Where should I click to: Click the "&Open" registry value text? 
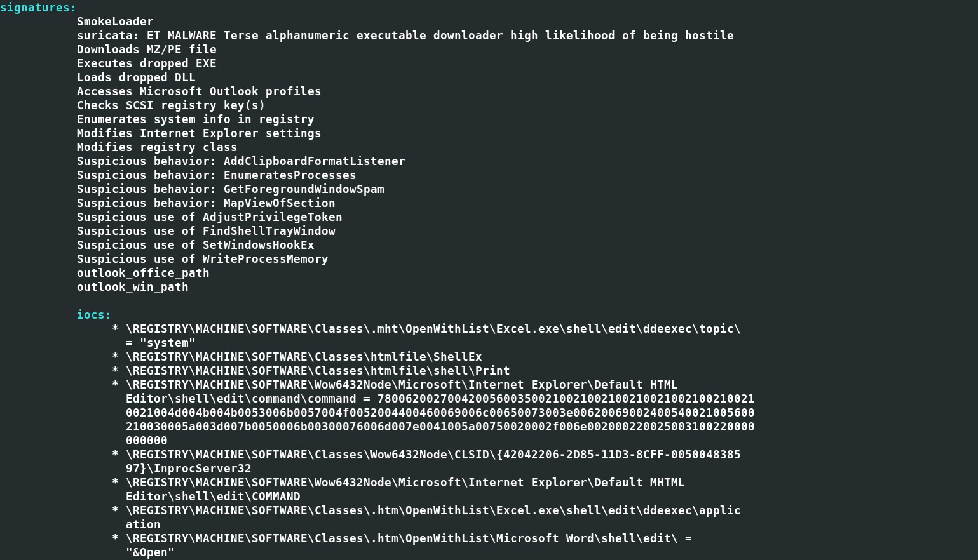click(150, 552)
